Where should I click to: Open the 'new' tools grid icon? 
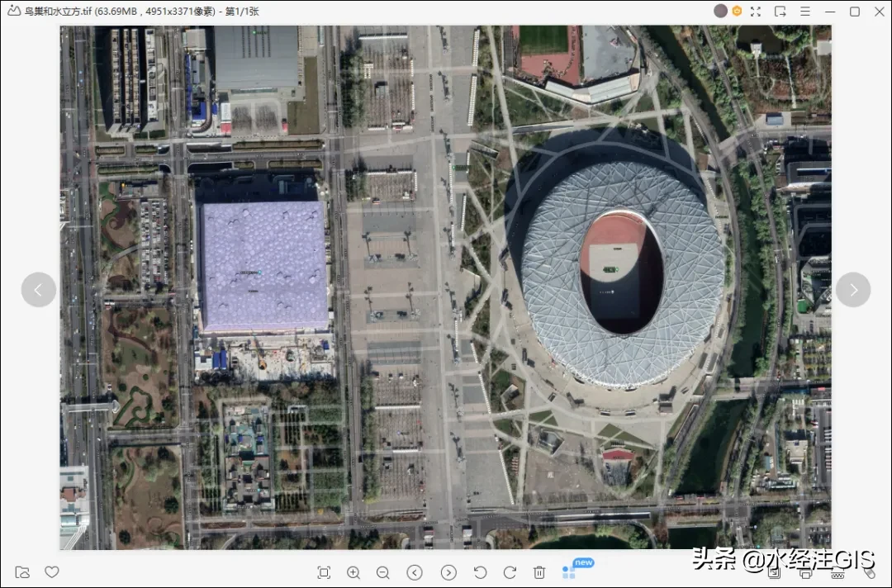[569, 572]
